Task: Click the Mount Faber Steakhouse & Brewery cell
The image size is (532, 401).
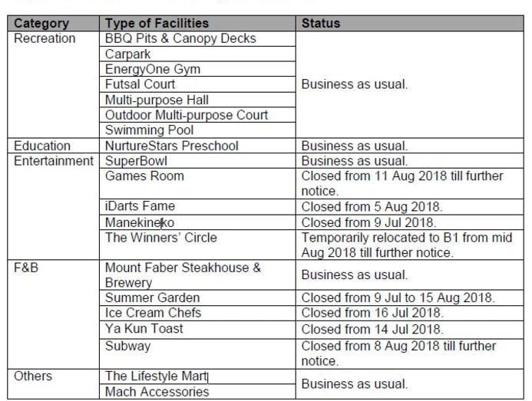Action: click(x=183, y=274)
